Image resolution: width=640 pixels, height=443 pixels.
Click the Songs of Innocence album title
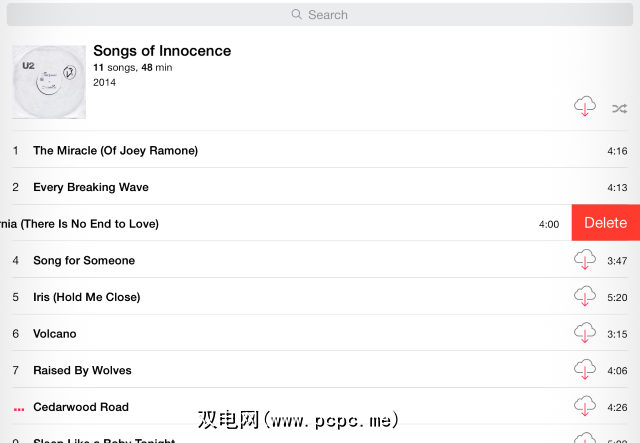click(x=162, y=51)
